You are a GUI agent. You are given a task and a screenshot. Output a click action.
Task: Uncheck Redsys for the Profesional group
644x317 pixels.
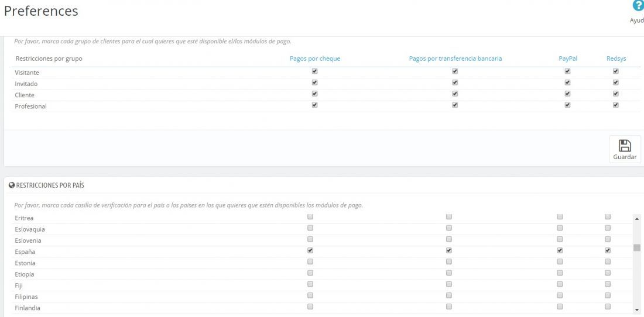[x=616, y=105]
